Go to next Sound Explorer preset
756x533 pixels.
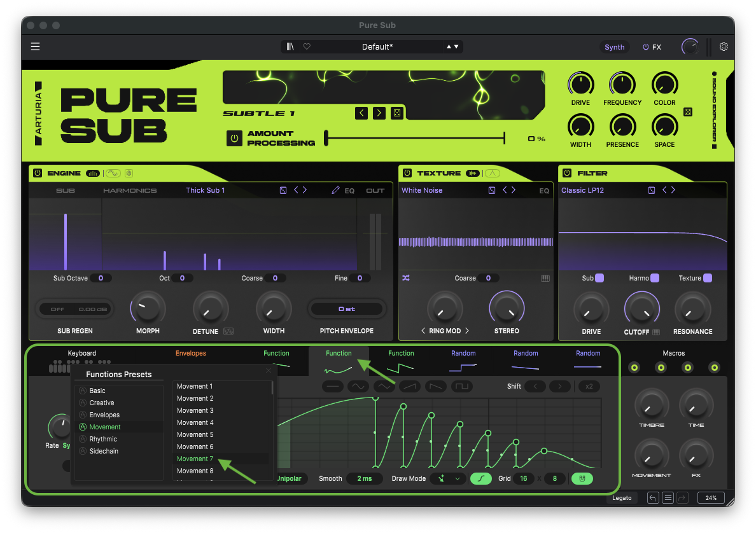(379, 113)
